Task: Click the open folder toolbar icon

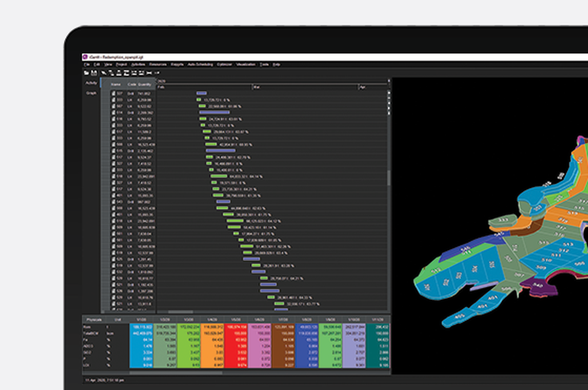Action: [x=86, y=73]
